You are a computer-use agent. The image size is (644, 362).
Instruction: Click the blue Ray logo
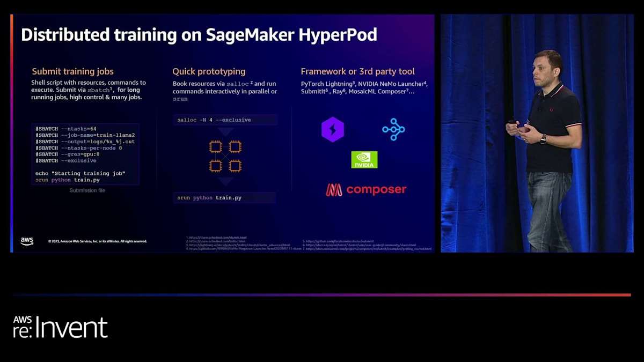point(393,129)
